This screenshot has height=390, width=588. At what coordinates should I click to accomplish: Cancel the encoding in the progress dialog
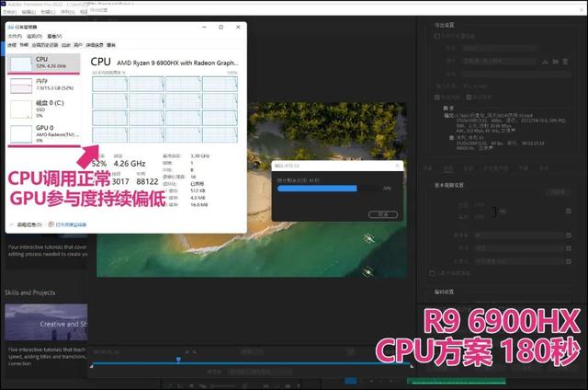[383, 214]
